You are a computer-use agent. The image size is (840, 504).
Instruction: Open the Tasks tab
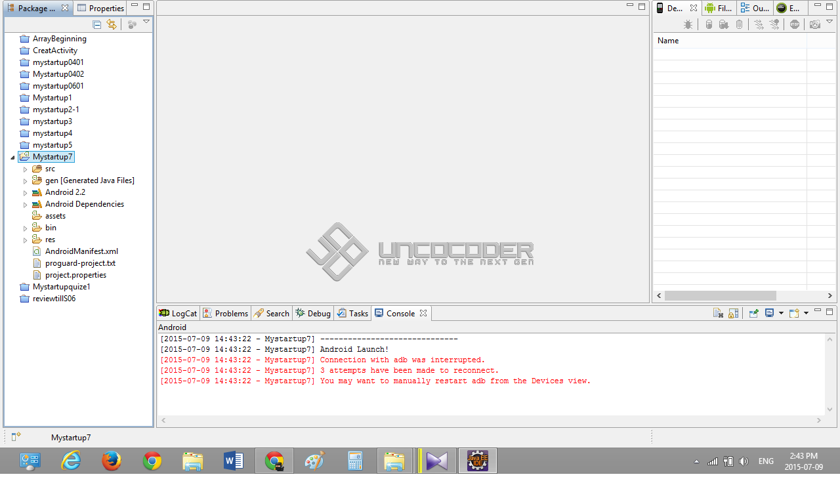point(352,313)
